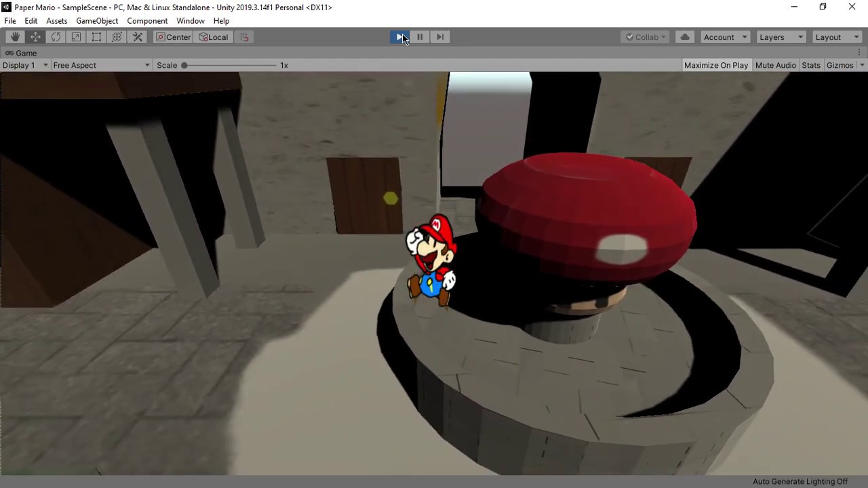Viewport: 868px width, 488px height.
Task: Click the Step frame button
Action: point(440,37)
